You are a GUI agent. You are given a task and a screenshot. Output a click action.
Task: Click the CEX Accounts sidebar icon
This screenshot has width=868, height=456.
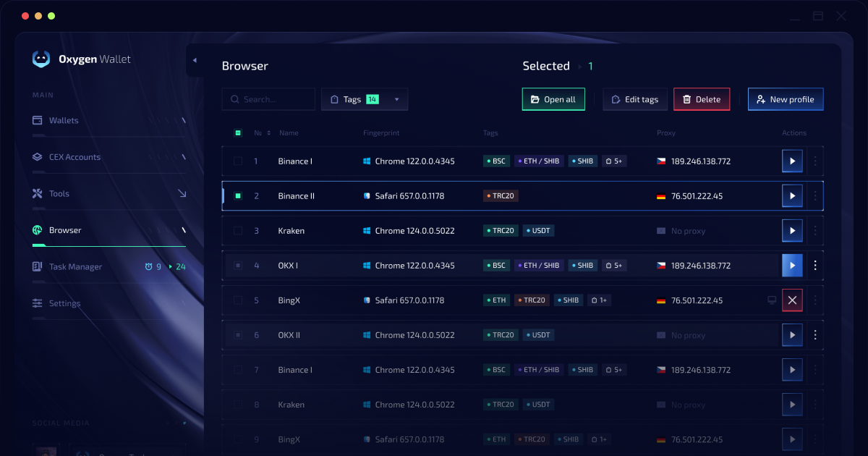click(38, 157)
